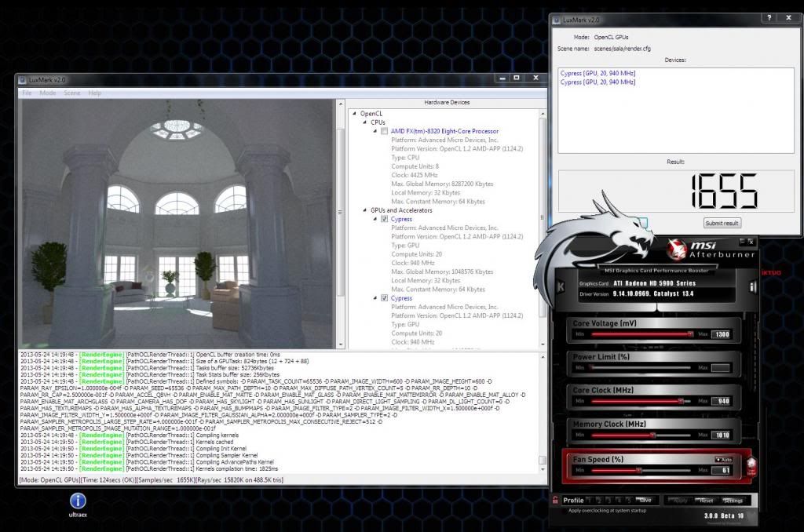This screenshot has width=804, height=532.
Task: Collapse the AMD FX-8320 processor details
Action: click(375, 131)
